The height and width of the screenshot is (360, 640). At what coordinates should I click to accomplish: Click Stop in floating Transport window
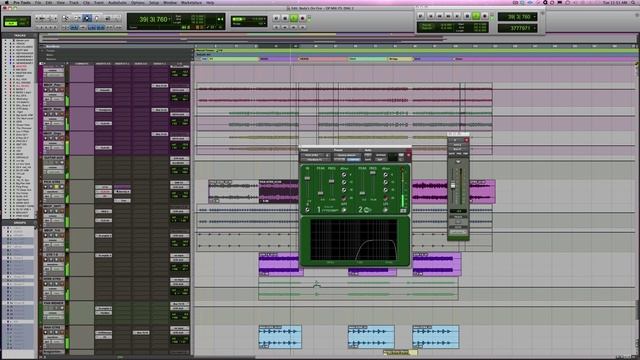coord(467,16)
